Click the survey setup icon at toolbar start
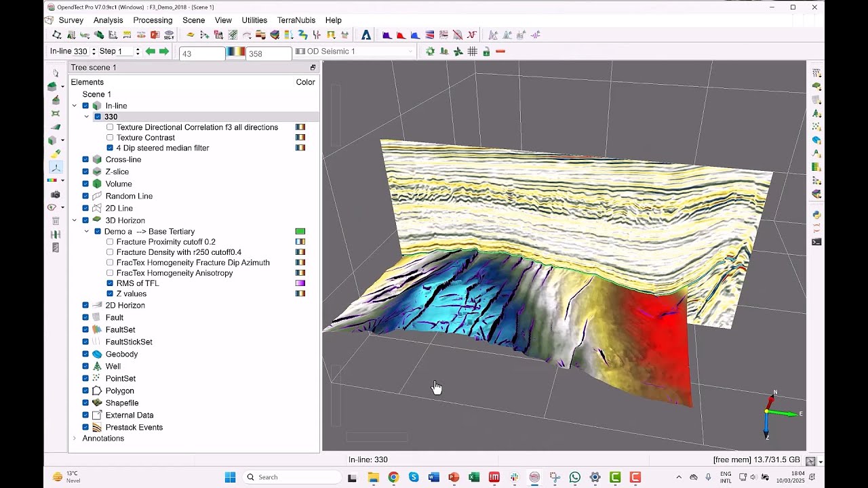868x488 pixels. click(57, 35)
